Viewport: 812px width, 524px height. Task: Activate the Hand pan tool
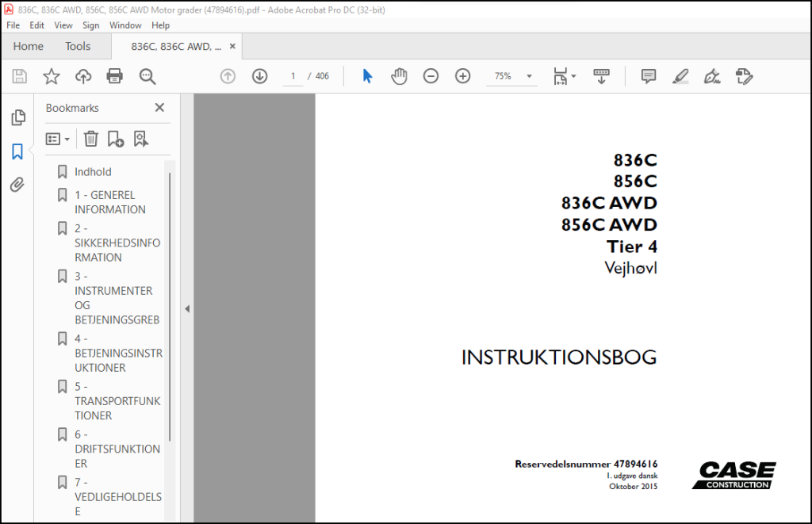click(x=399, y=76)
